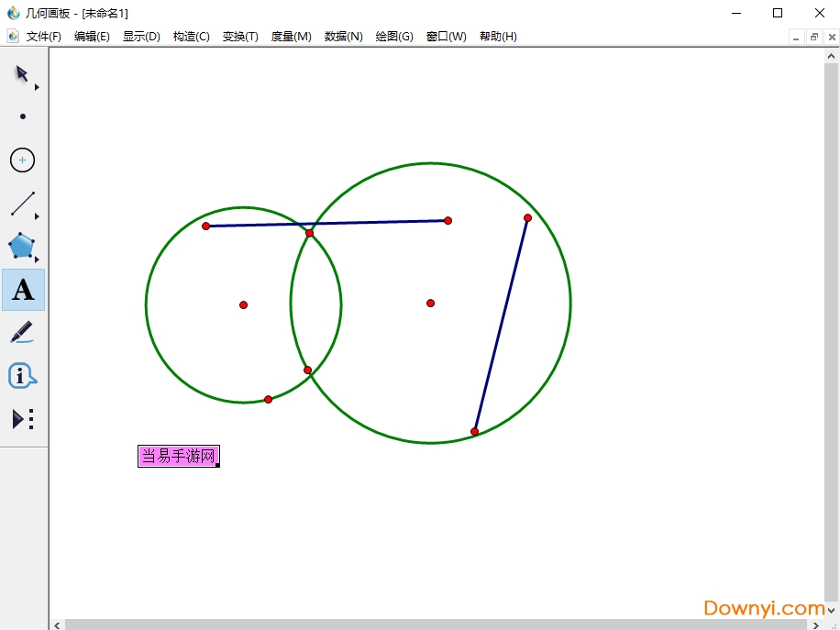Click the vertical scrollbar up arrow
The image size is (840, 630).
(832, 57)
